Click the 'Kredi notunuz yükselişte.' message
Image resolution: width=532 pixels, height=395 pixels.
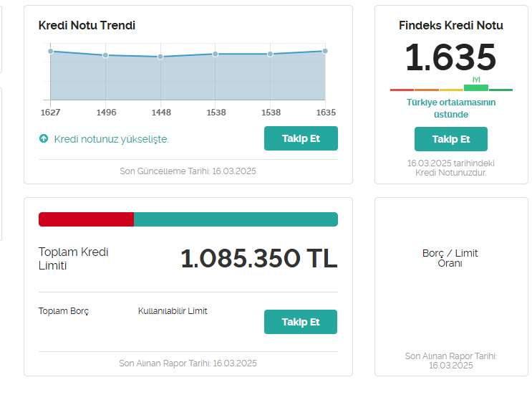[x=111, y=139]
